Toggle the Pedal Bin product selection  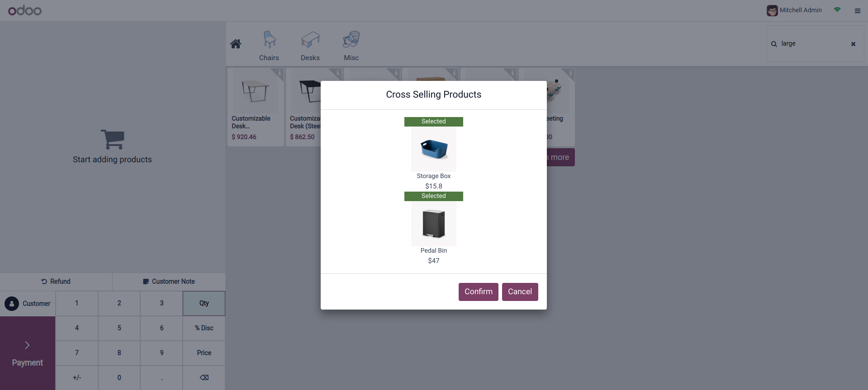click(433, 224)
